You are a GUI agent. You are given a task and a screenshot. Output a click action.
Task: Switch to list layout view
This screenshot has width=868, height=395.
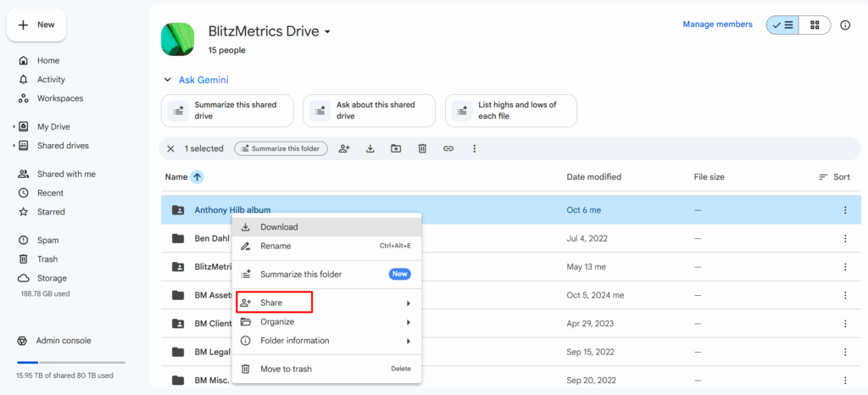point(783,25)
